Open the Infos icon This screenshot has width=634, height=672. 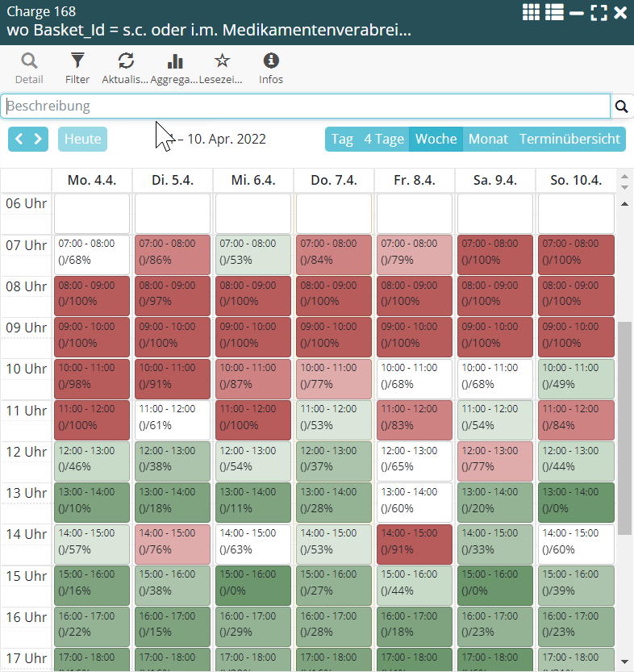[271, 62]
